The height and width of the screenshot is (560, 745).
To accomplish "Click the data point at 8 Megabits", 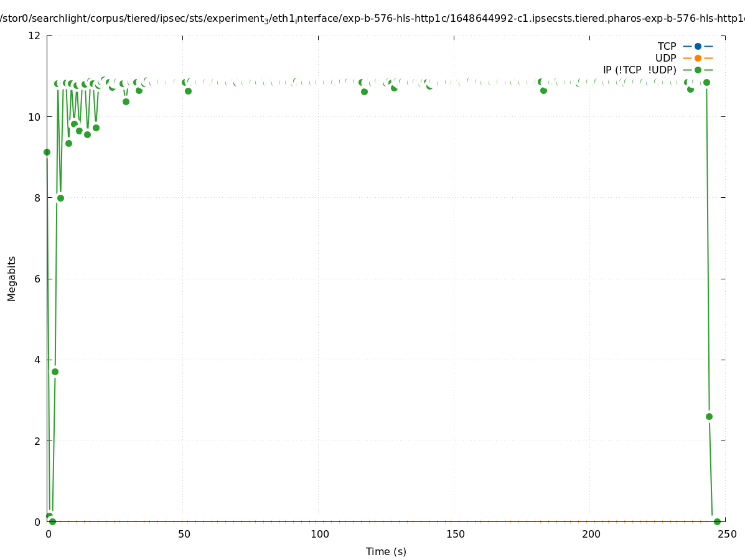I will click(60, 198).
